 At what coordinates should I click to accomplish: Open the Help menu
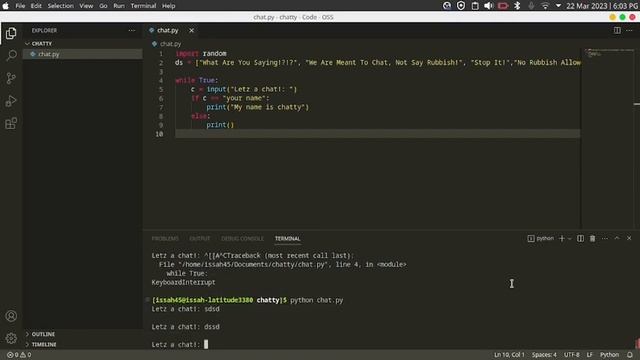pyautogui.click(x=169, y=6)
